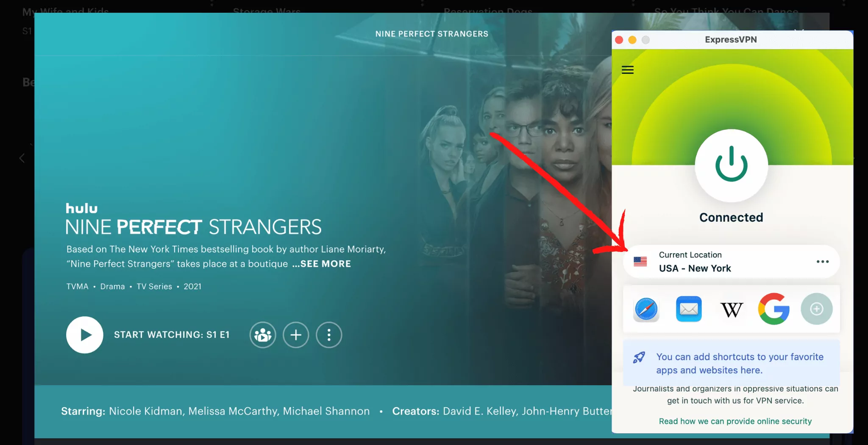Click 'David E. Kelley' in Creators
Viewport: 868px width, 445px height.
[479, 411]
